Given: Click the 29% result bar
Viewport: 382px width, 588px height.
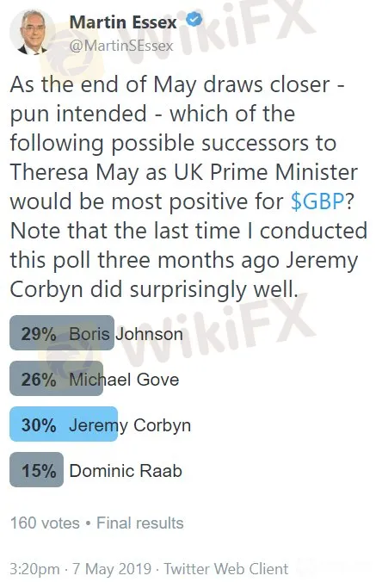Looking at the screenshot, I should tap(62, 332).
